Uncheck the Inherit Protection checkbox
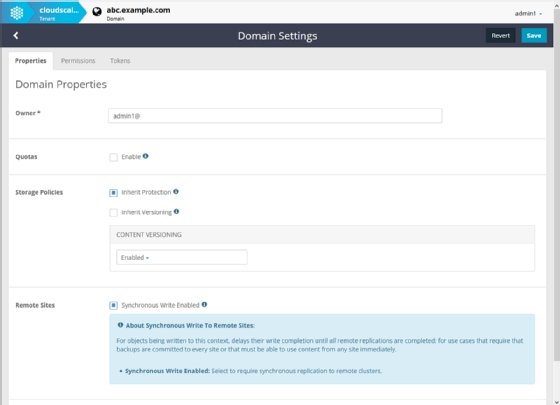The width and height of the screenshot is (560, 405). (114, 193)
